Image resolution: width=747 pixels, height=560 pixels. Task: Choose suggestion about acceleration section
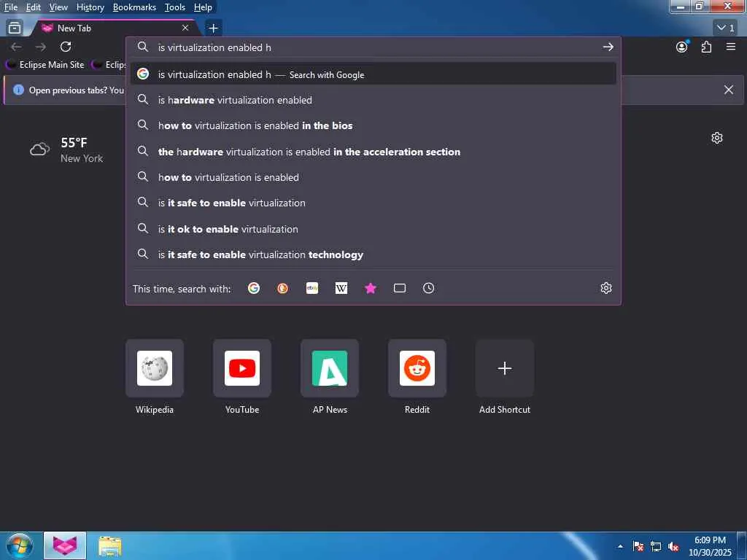tap(373, 152)
